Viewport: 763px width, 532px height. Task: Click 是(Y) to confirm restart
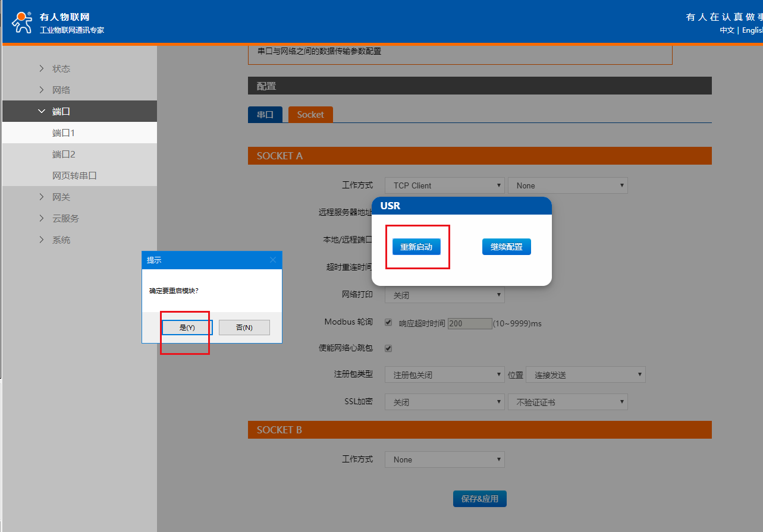coord(187,328)
